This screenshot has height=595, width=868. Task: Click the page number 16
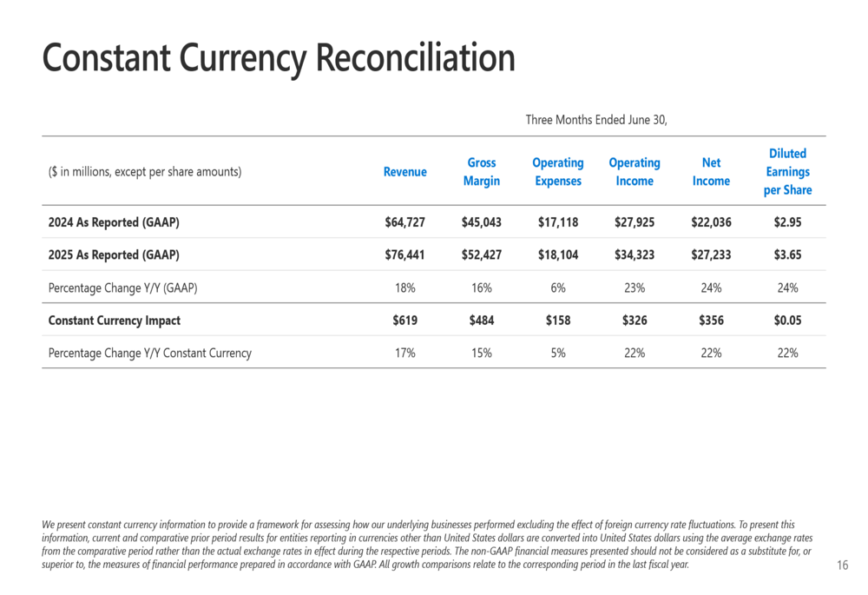[842, 565]
